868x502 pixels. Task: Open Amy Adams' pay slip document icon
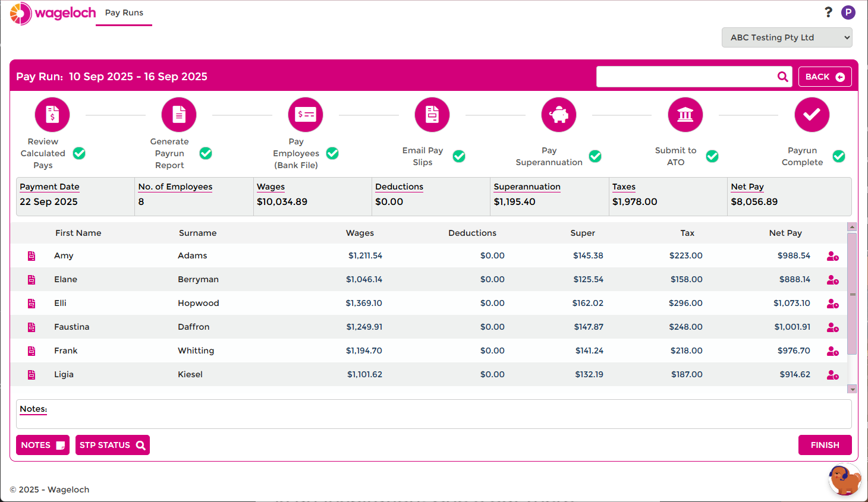tap(31, 255)
